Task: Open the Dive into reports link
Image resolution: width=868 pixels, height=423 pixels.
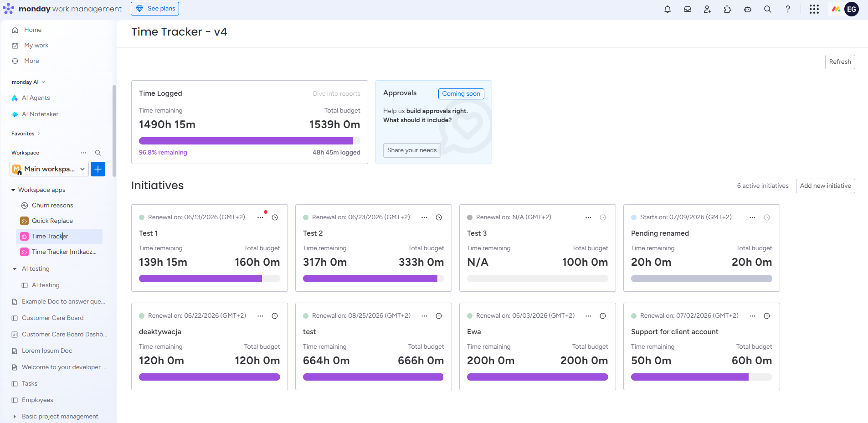Action: click(336, 94)
